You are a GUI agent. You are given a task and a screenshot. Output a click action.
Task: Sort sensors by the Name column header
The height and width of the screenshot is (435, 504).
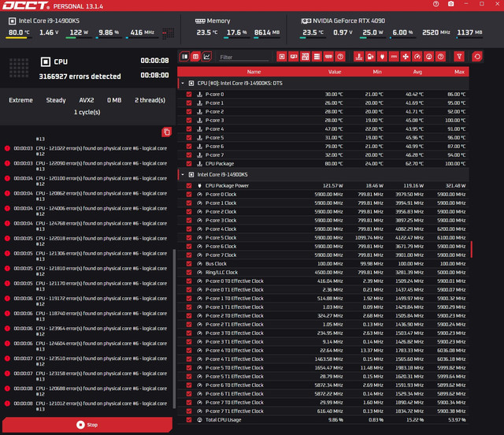coord(254,72)
